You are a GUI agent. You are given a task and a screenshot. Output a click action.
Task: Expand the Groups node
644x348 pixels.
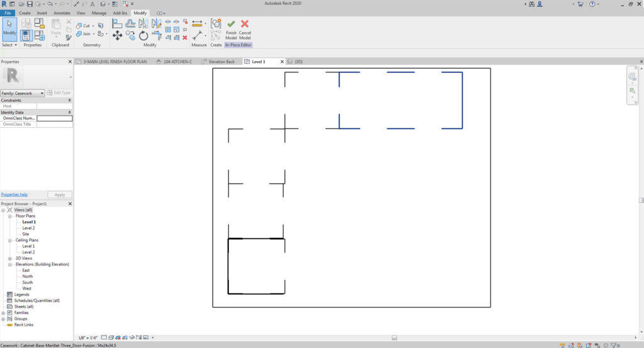[x=3, y=319]
